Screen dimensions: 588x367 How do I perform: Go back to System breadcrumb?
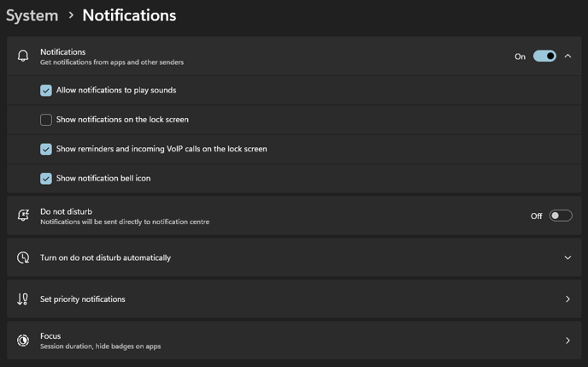(32, 15)
